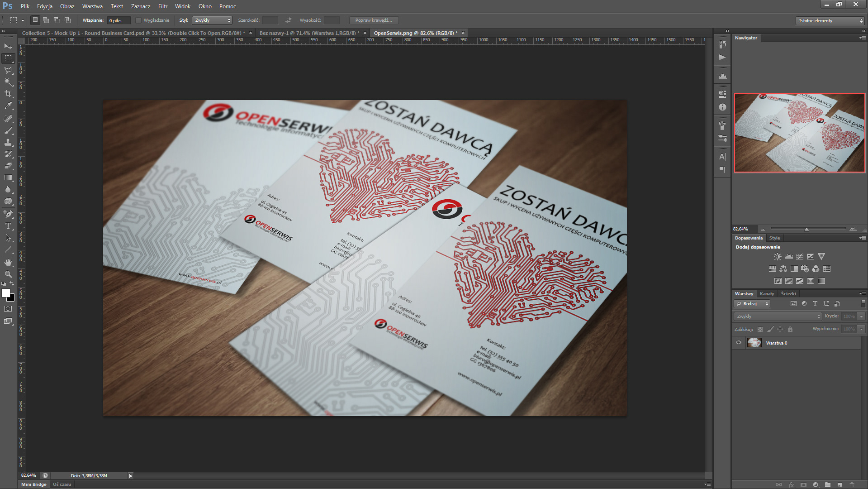Open layer styles fx menu

point(791,484)
